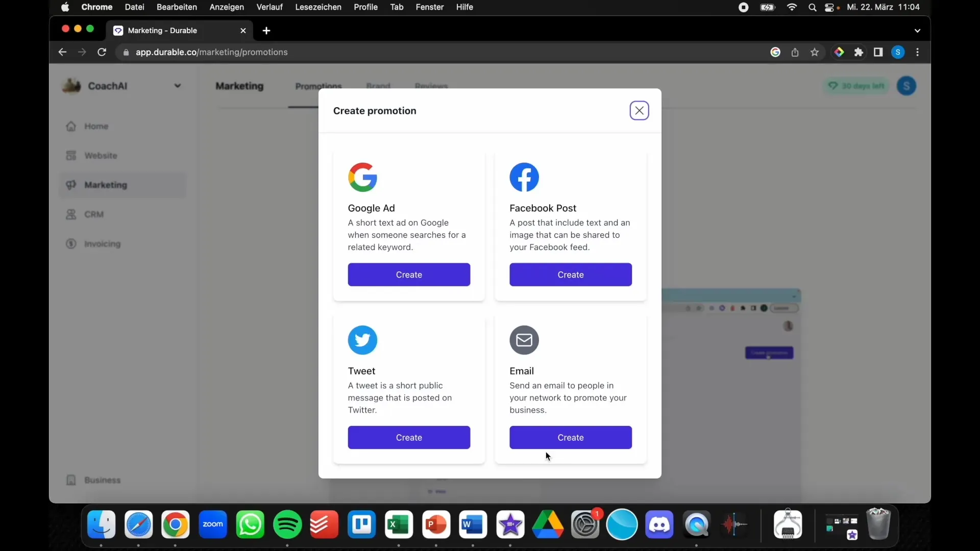Open the Lesezeichen menu
Viewport: 980px width, 551px height.
[318, 7]
